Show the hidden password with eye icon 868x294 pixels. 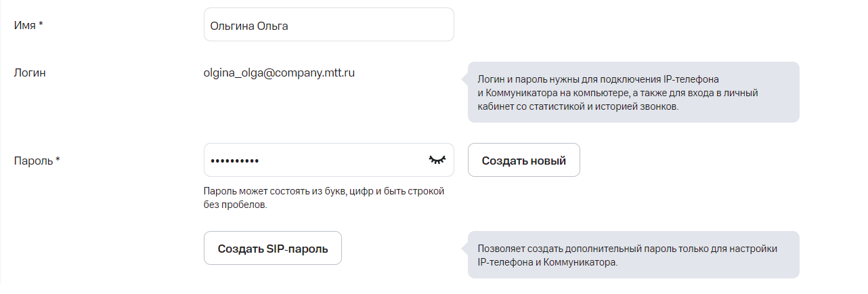[x=437, y=160]
